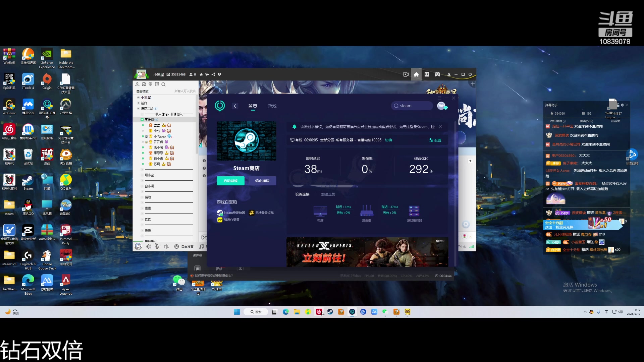
Task: Expand the 前台 channel node
Action: pyautogui.click(x=138, y=103)
